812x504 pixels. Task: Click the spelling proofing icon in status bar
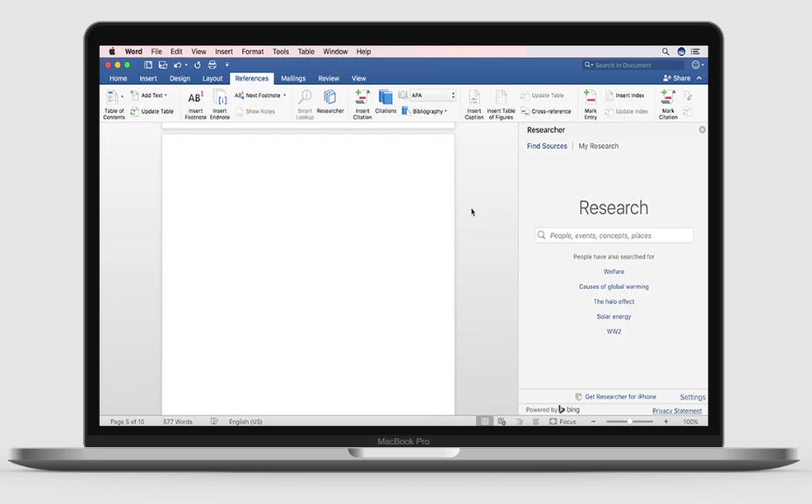click(214, 422)
